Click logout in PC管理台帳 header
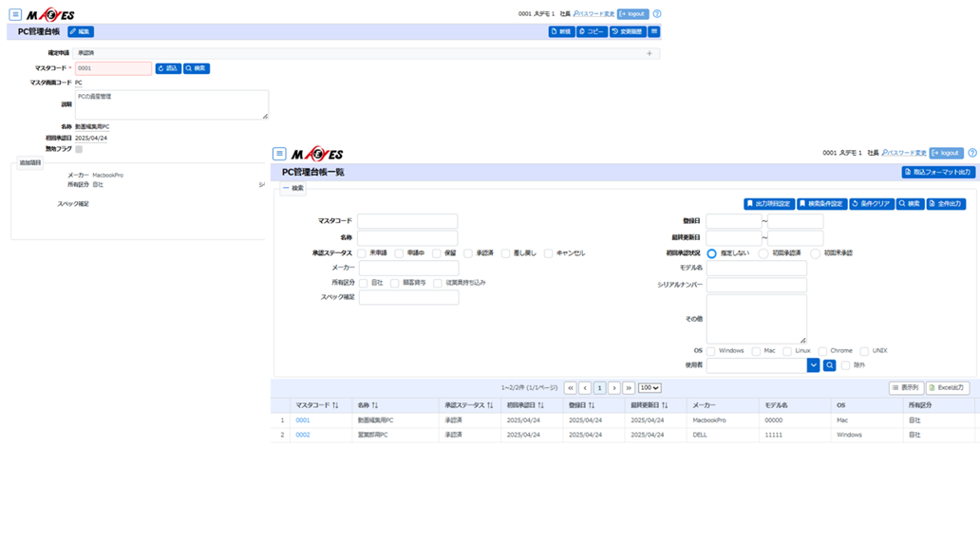 (x=632, y=13)
